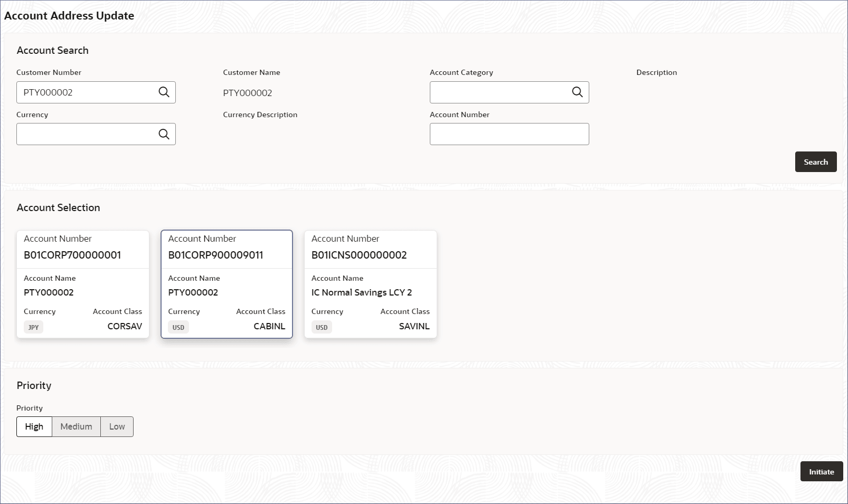
Task: Click the CORSAV account class value
Action: [x=125, y=326]
